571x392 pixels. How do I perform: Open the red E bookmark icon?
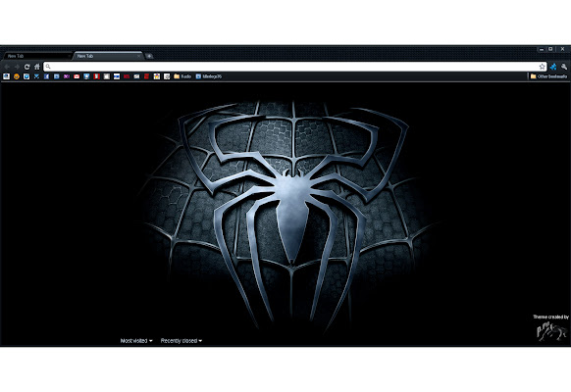click(x=146, y=76)
